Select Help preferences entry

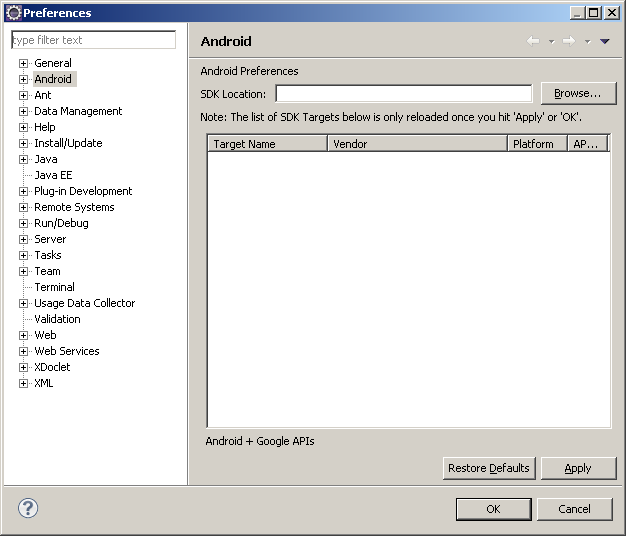[45, 127]
